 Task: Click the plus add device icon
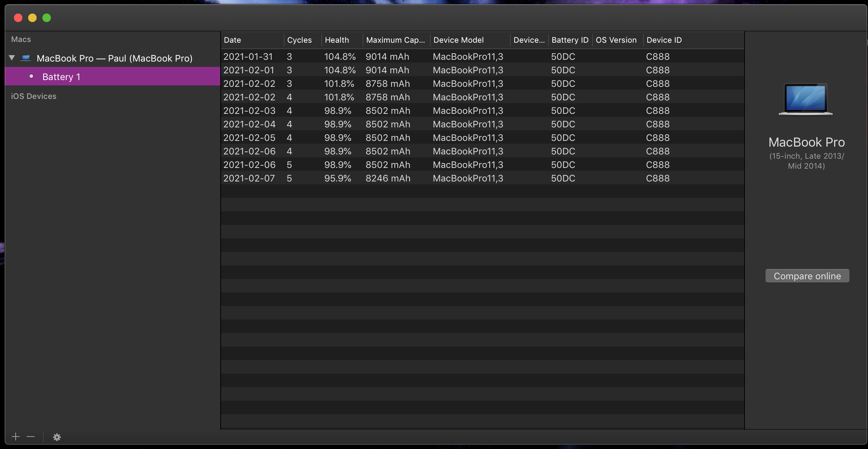point(15,437)
